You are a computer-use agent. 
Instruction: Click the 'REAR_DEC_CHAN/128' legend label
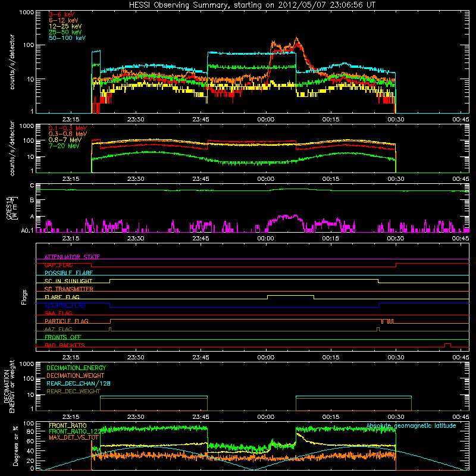pyautogui.click(x=79, y=383)
